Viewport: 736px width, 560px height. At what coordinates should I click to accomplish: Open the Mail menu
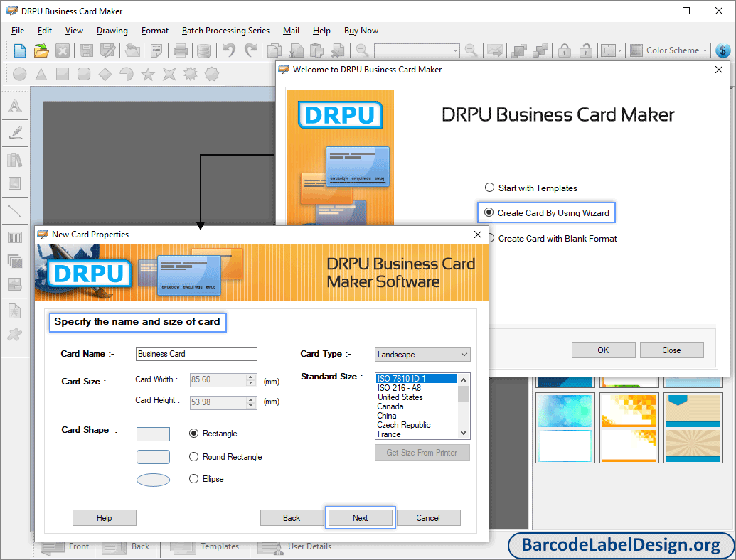point(291,31)
